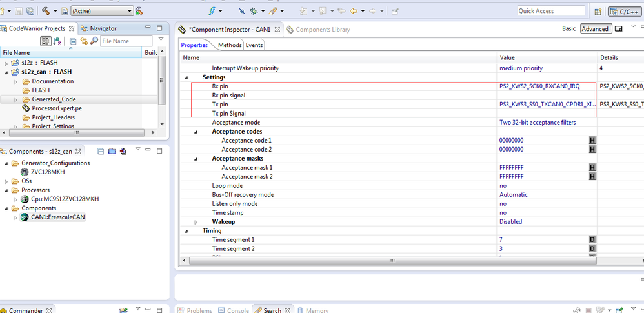Click the blue folder icon in Components panel
Screen dimensions: 644x313
(x=112, y=151)
